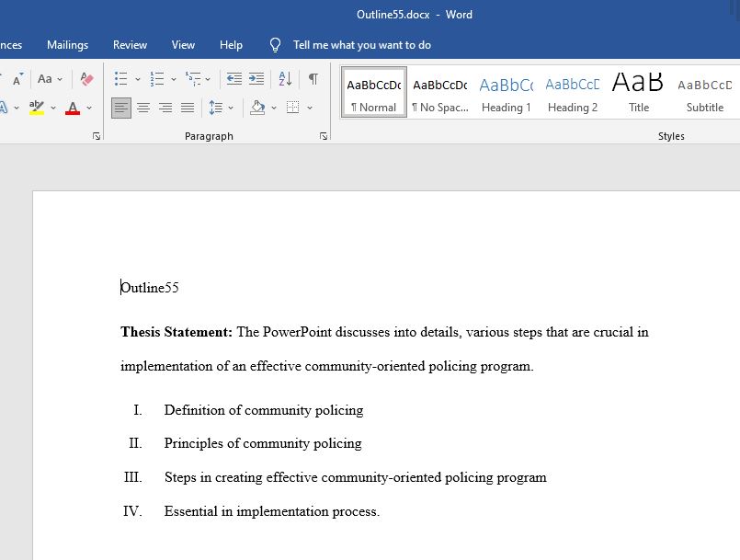Click the Borders icon

pos(293,108)
